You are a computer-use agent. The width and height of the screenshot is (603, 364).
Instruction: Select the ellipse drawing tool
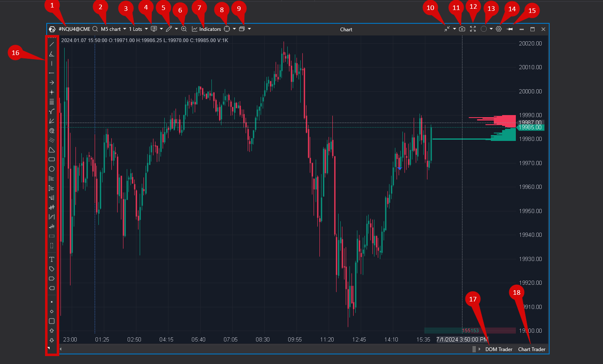pyautogui.click(x=52, y=169)
